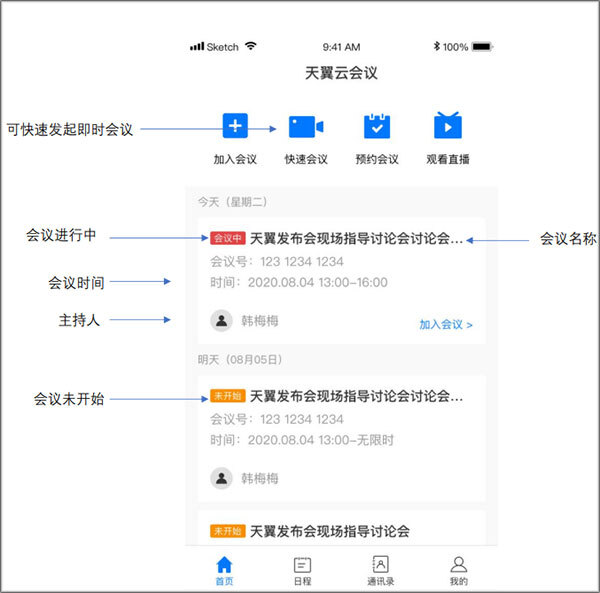Tap host avatar in tomorrow's meeting
This screenshot has height=593, width=600.
click(221, 478)
